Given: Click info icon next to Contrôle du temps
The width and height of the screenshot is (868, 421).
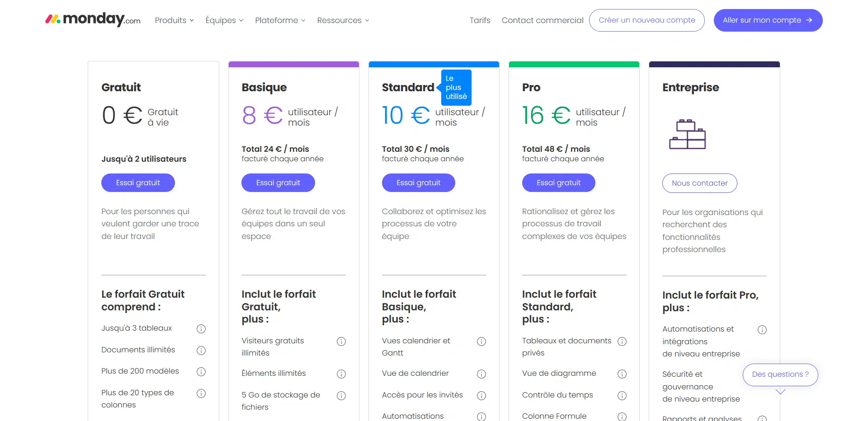Looking at the screenshot, I should click(x=622, y=396).
